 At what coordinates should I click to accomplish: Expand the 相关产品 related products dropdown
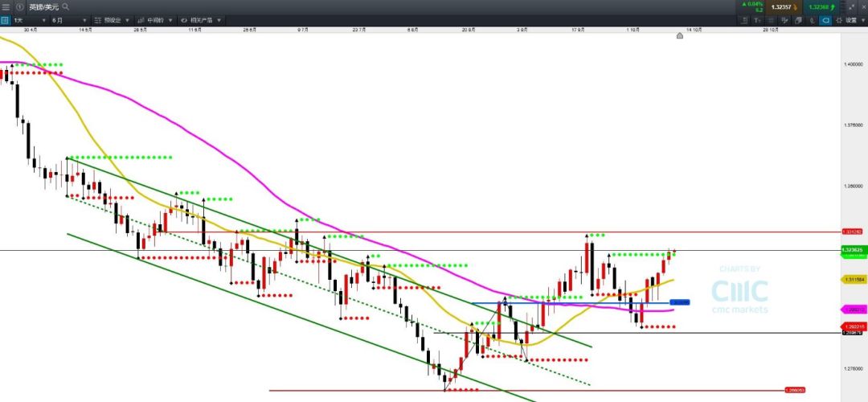click(200, 20)
